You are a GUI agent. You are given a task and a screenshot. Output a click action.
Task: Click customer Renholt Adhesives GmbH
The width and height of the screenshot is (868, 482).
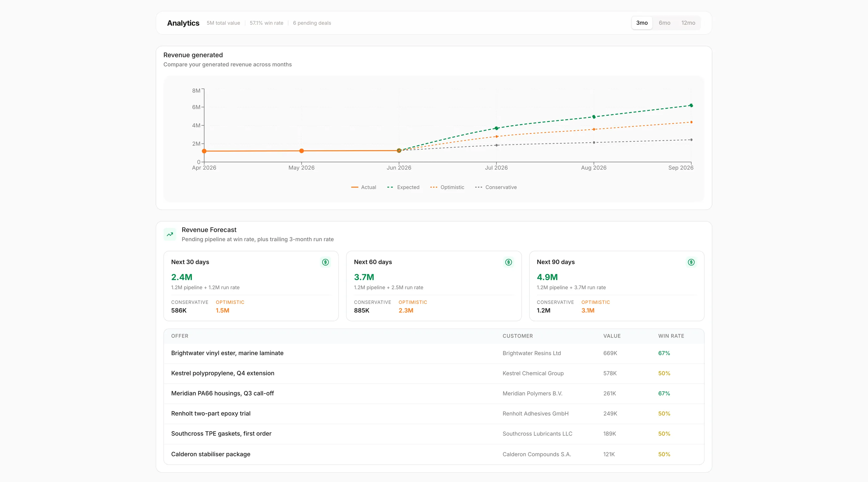535,414
